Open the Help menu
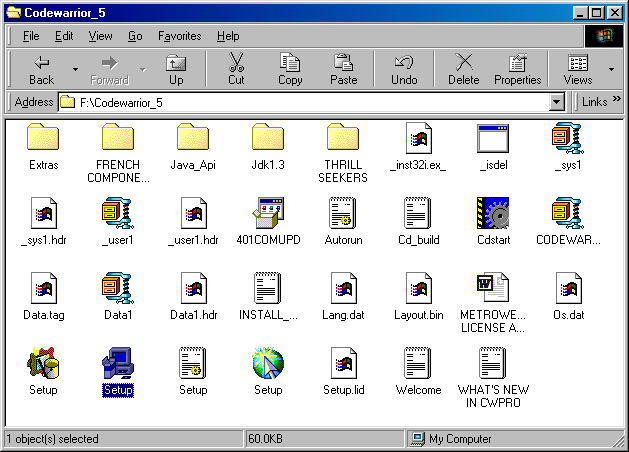Image resolution: width=629 pixels, height=452 pixels. coord(228,36)
